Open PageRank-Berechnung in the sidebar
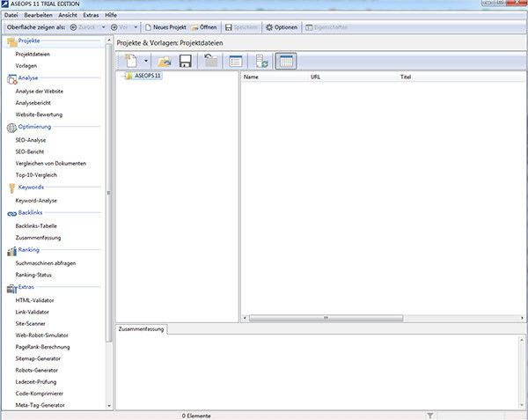The image size is (528, 420). (43, 347)
